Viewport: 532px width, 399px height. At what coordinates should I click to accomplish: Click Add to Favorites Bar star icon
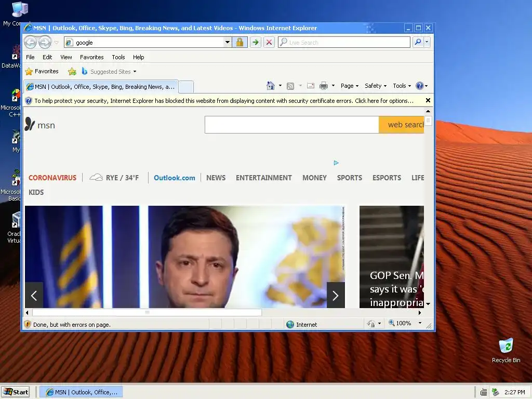(x=72, y=72)
